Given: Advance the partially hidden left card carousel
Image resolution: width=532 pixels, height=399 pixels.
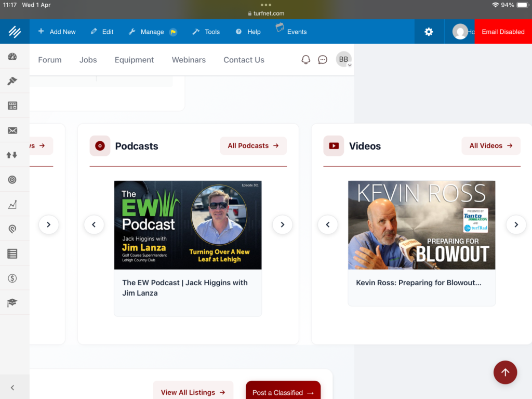Looking at the screenshot, I should (48, 224).
